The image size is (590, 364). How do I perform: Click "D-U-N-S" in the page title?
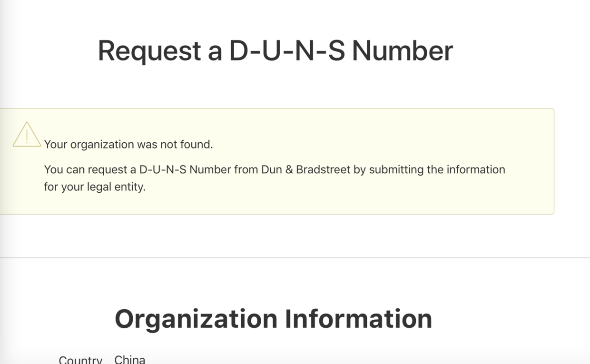point(287,51)
